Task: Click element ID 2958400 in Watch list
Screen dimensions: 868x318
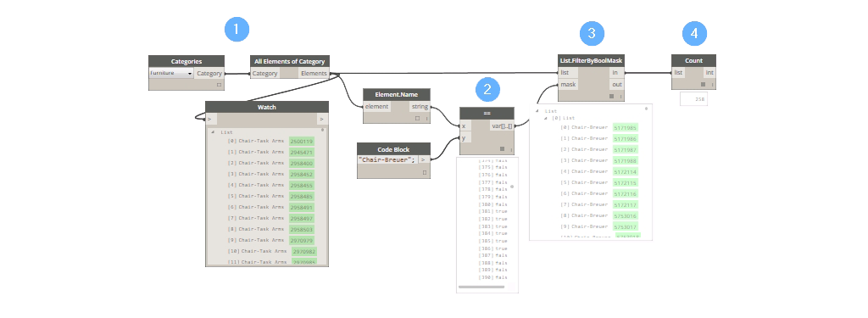Action: click(x=302, y=163)
